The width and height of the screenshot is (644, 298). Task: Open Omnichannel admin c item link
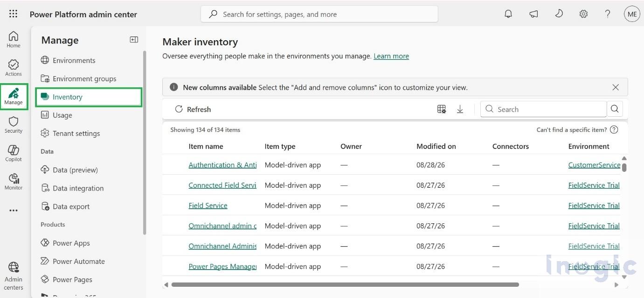[222, 226]
